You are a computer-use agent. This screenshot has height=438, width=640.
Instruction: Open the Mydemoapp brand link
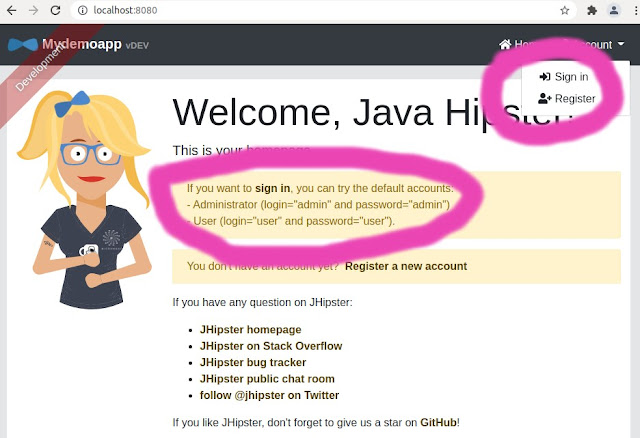[x=82, y=44]
